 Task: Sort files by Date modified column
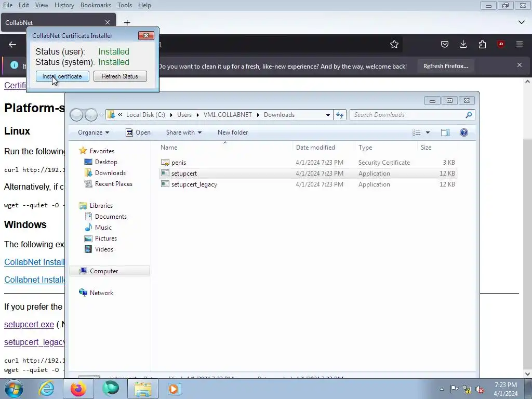(x=315, y=148)
